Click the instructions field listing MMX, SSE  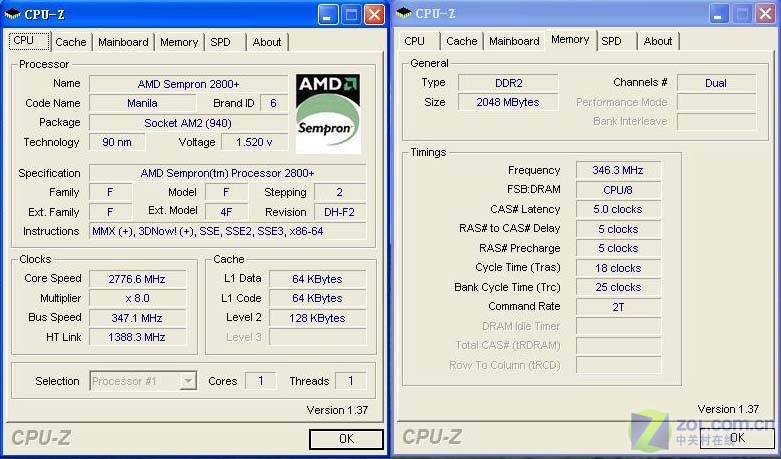coord(228,231)
